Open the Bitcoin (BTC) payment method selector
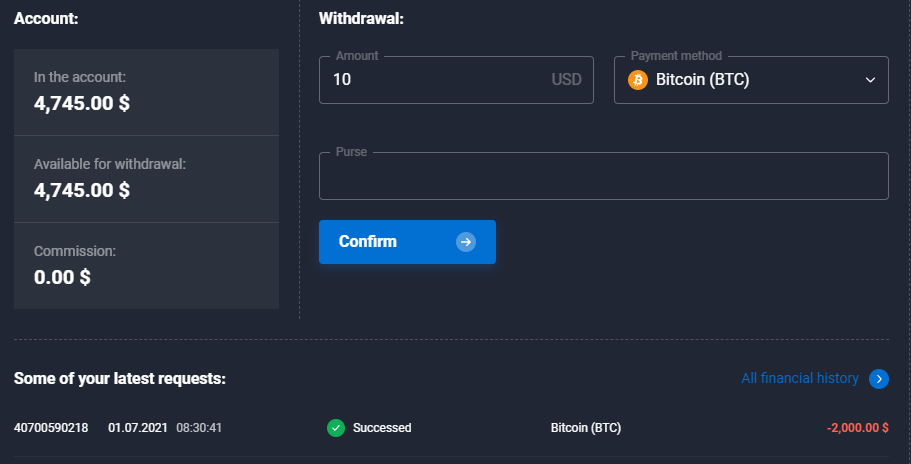 click(750, 80)
